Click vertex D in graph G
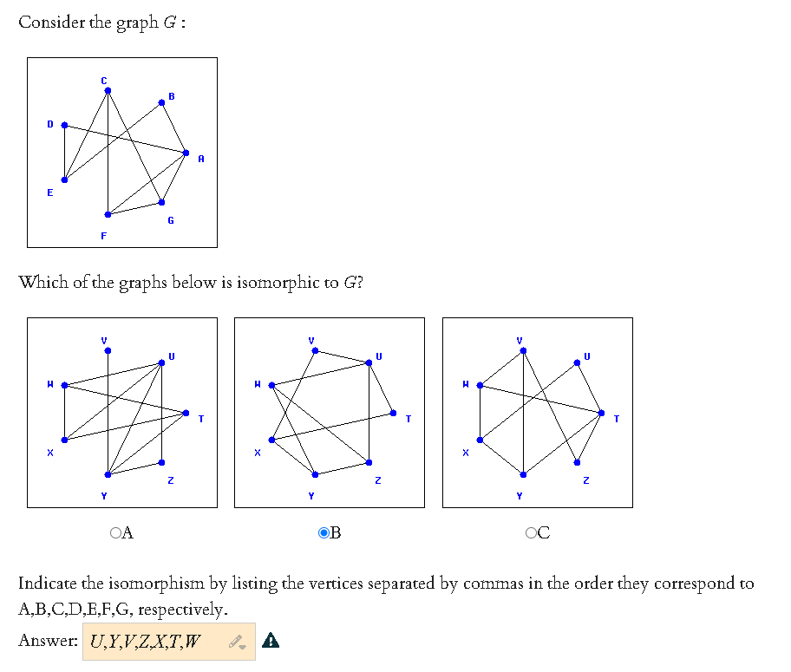Viewport: 791px width, 672px height. [x=62, y=124]
